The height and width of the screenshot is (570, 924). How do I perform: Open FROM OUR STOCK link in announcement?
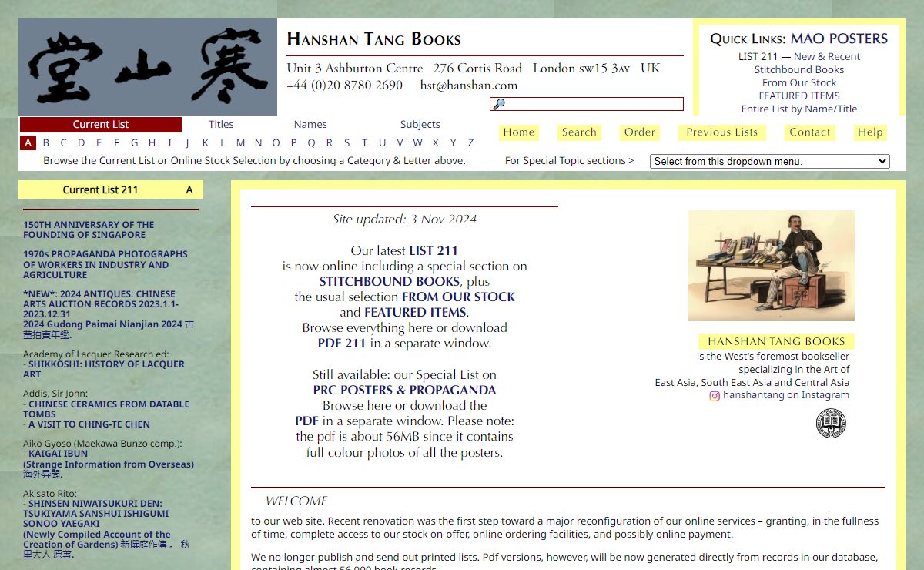point(458,297)
